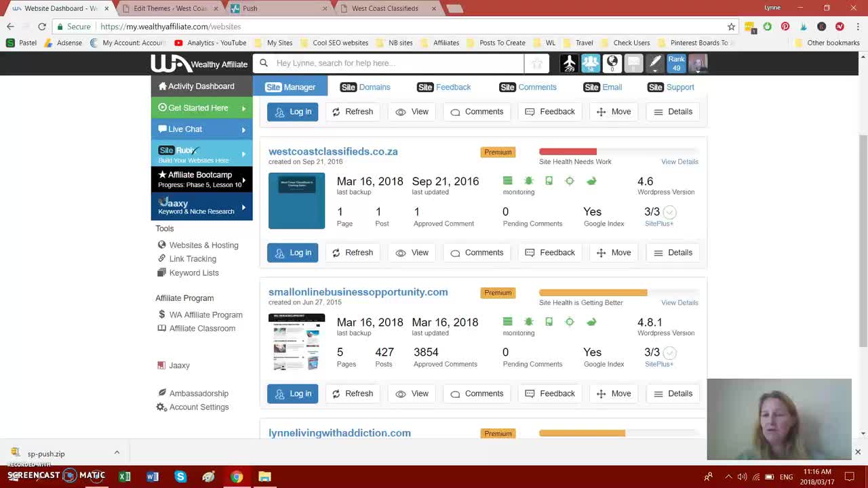Expand Jaaxy Keyword & Niche Research
Image resolution: width=868 pixels, height=488 pixels.
[201, 206]
